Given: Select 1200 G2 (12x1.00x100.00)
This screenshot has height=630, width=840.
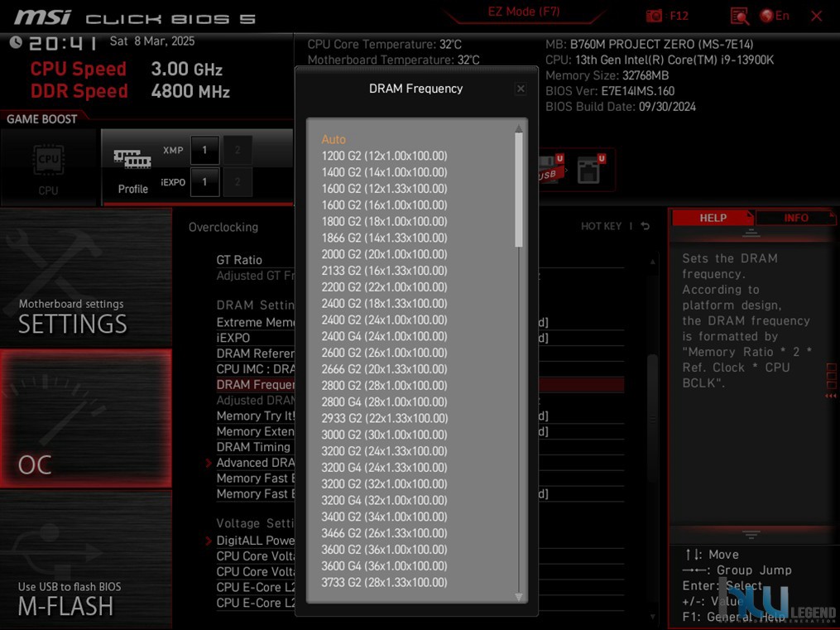Looking at the screenshot, I should [x=384, y=156].
